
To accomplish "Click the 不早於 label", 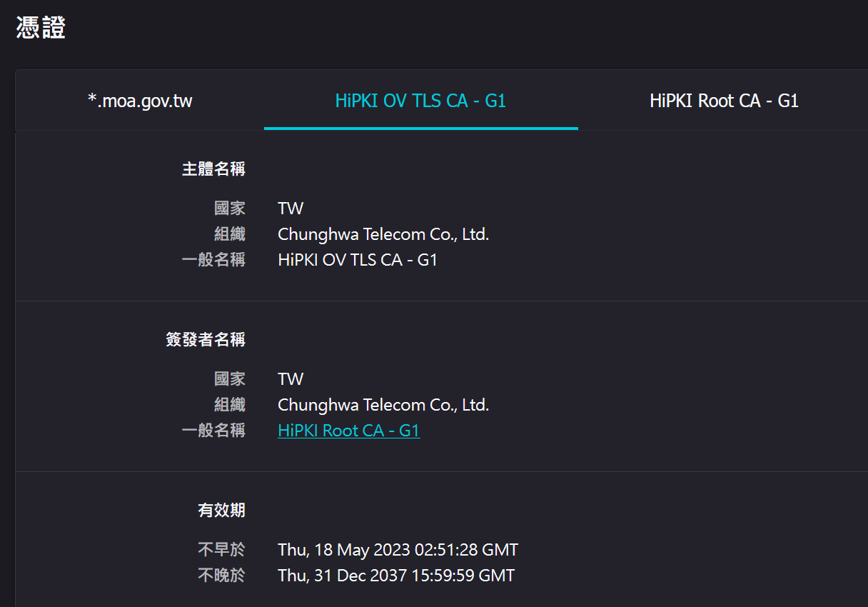I will coord(221,550).
